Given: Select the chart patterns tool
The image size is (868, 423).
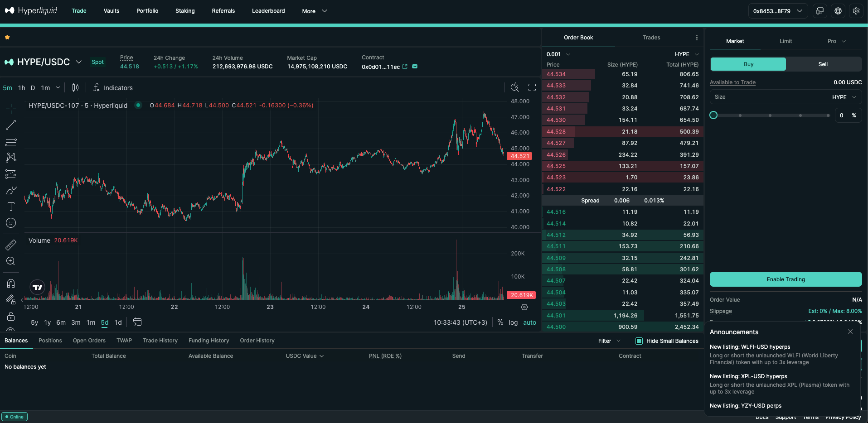Looking at the screenshot, I should (11, 158).
